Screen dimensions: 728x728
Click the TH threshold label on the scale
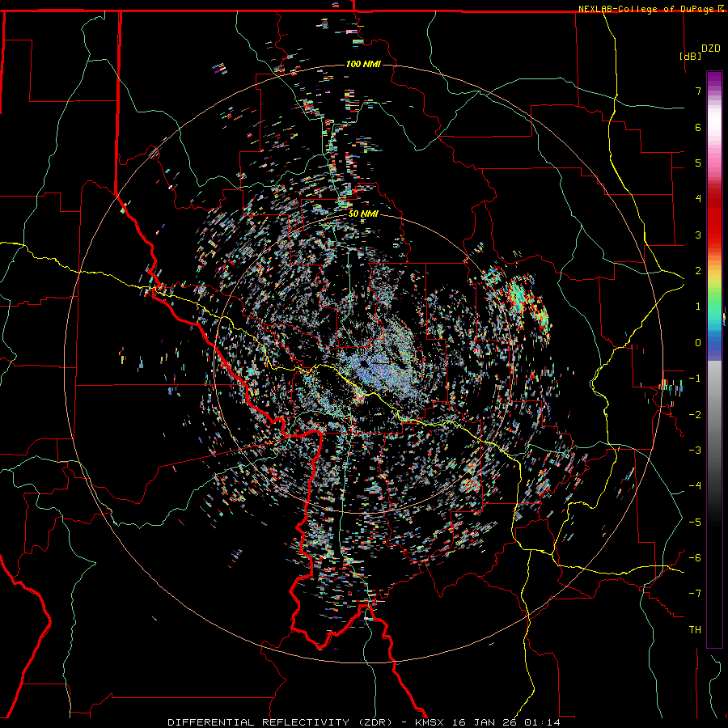point(695,630)
